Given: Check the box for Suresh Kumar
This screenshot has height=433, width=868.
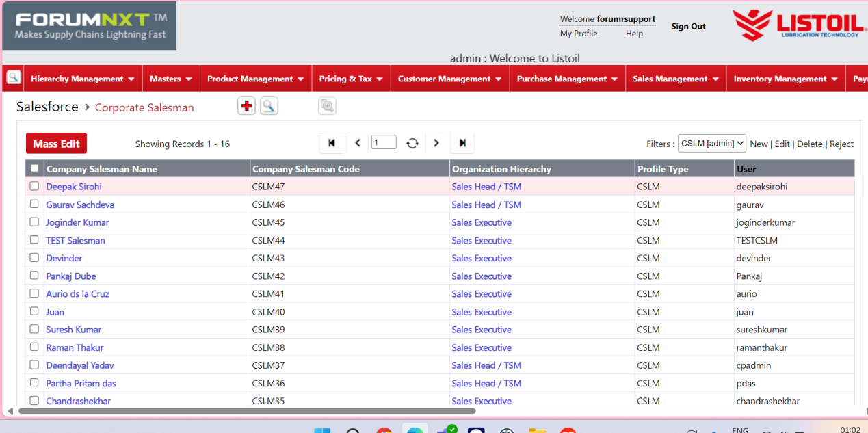Looking at the screenshot, I should [x=34, y=329].
